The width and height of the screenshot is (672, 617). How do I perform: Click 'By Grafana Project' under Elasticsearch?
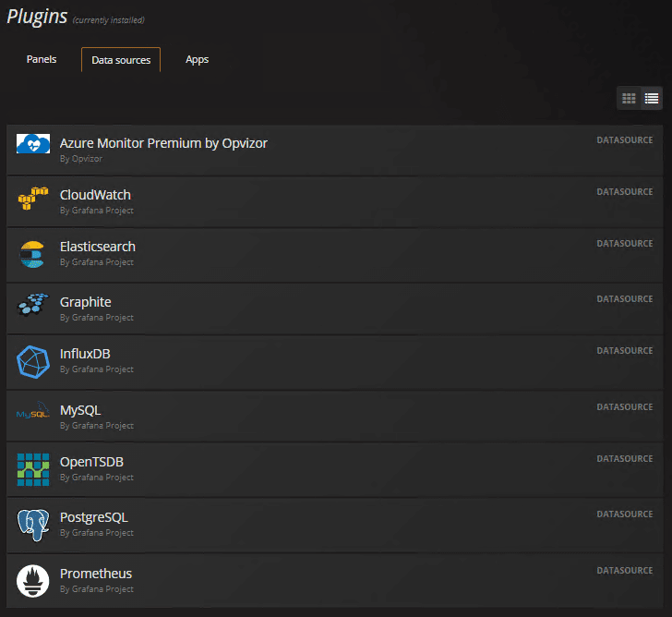pyautogui.click(x=97, y=262)
